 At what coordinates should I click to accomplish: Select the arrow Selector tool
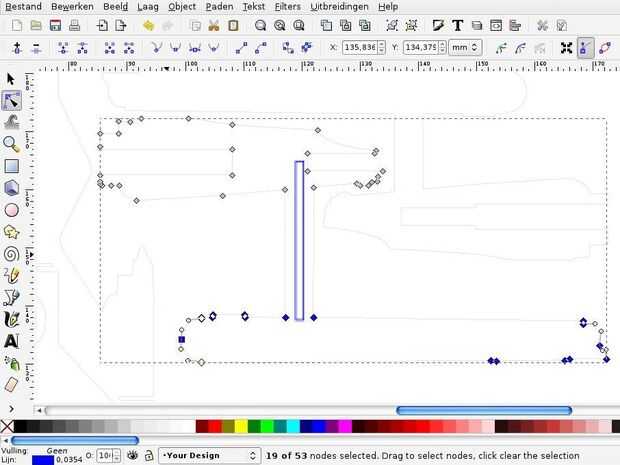pos(11,79)
